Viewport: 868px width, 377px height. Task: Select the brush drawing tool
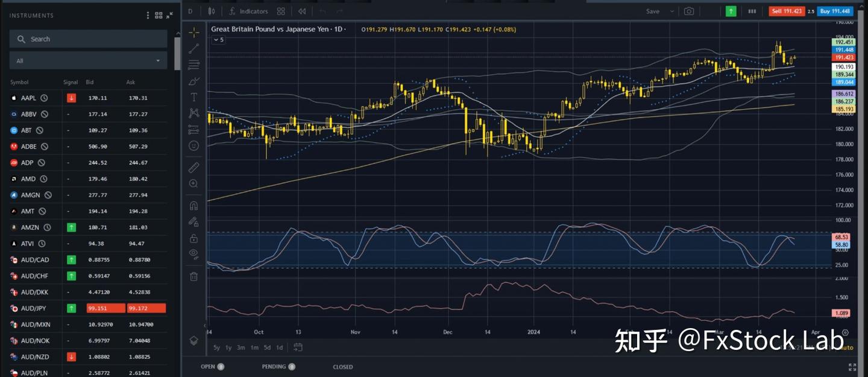tap(193, 80)
